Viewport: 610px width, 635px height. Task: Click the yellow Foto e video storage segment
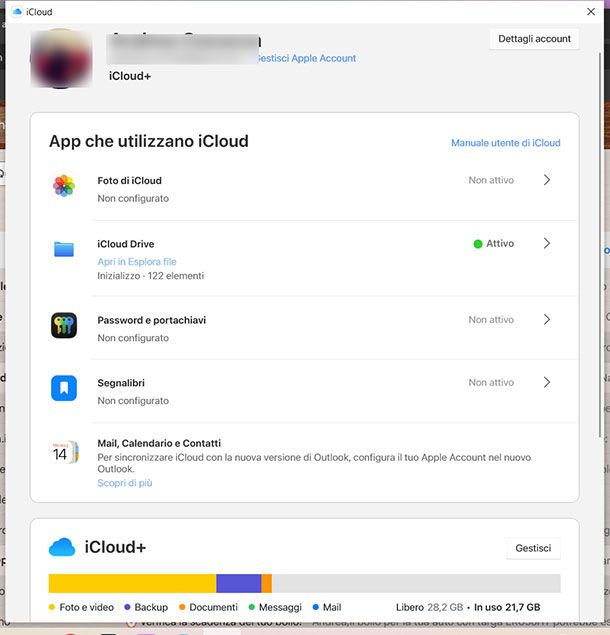tap(132, 583)
